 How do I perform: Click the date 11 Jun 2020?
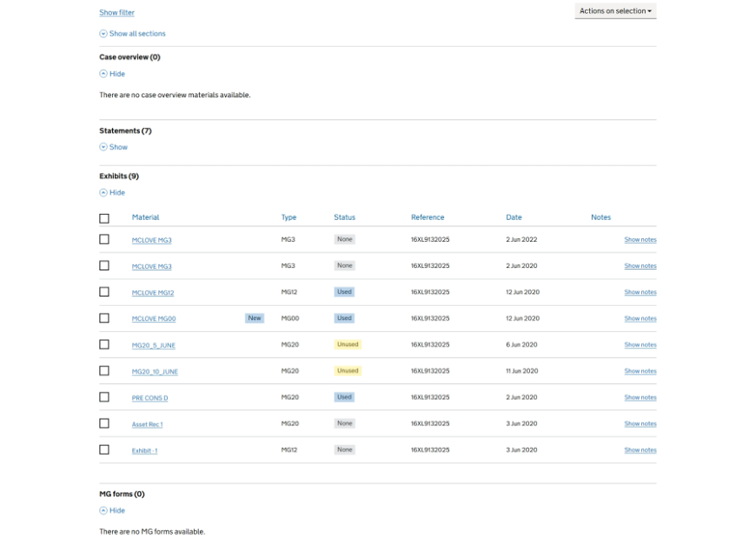[522, 371]
